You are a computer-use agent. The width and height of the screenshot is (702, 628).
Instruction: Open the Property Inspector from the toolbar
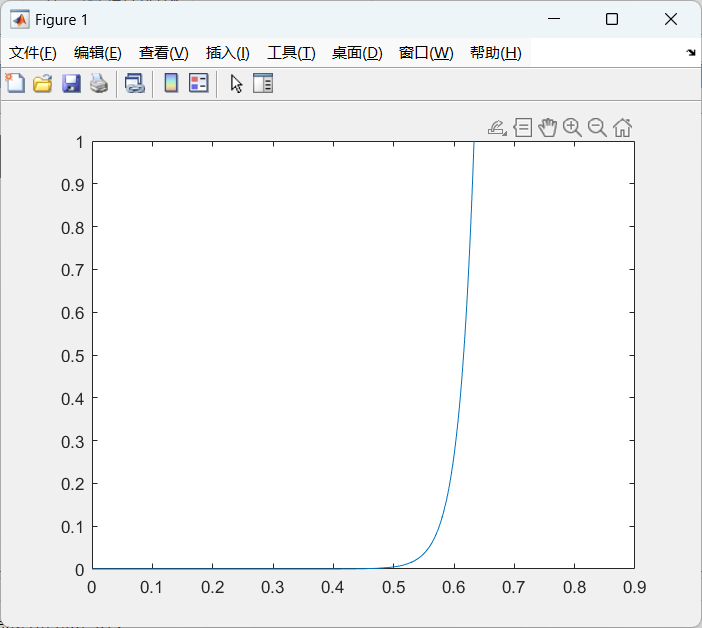tap(263, 83)
